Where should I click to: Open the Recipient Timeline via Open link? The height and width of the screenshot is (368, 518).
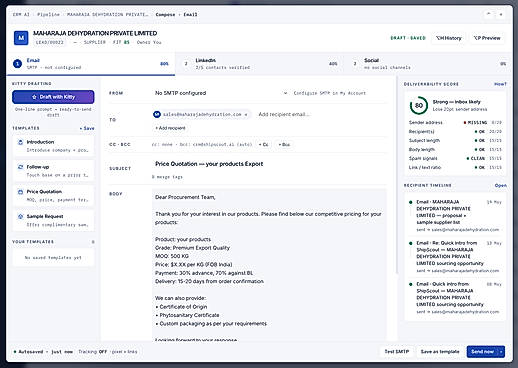pos(501,185)
